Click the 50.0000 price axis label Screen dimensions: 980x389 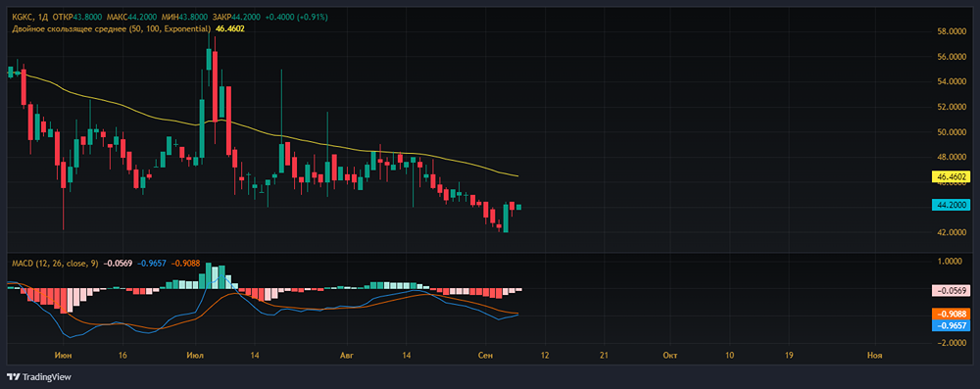953,132
